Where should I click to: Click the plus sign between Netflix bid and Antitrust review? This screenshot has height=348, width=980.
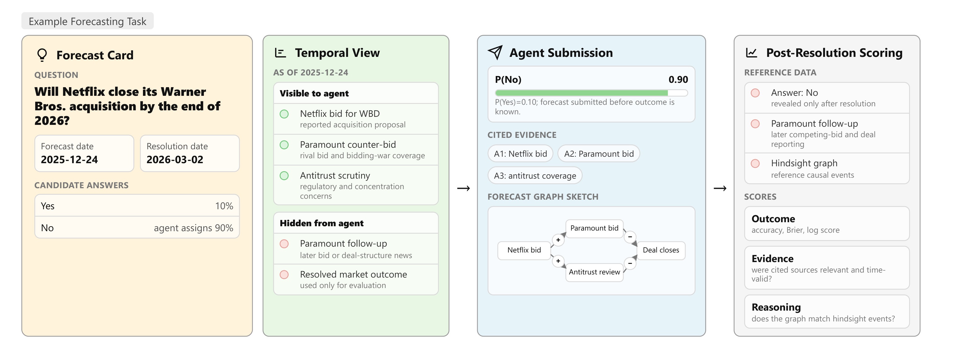[x=558, y=261]
